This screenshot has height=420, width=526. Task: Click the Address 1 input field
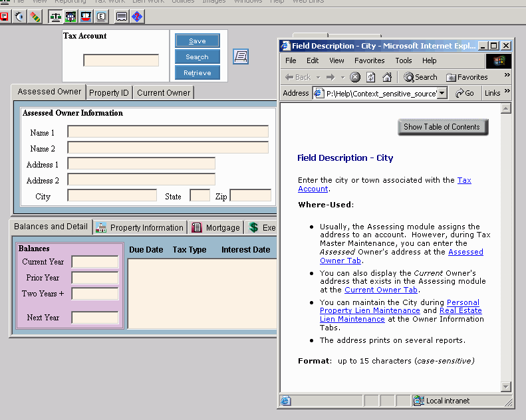click(x=141, y=163)
